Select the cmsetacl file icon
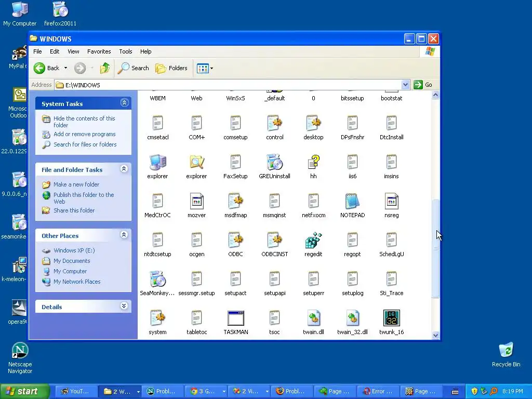The width and height of the screenshot is (532, 399). coord(157,123)
